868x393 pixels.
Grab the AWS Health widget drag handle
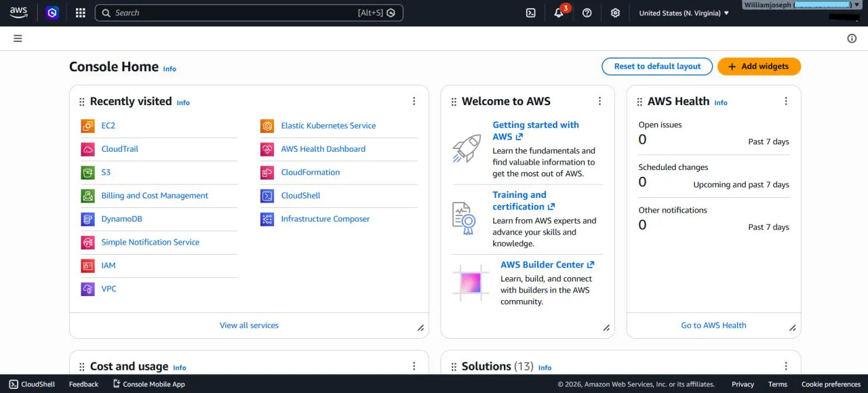639,102
